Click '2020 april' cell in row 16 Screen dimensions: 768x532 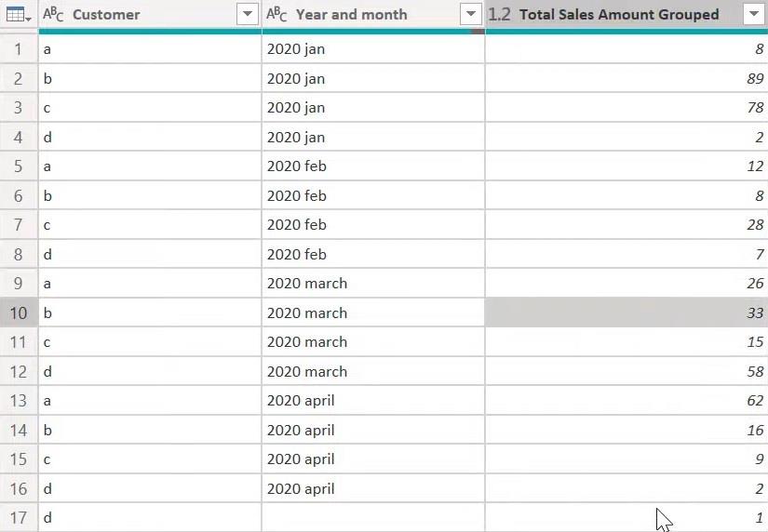373,488
